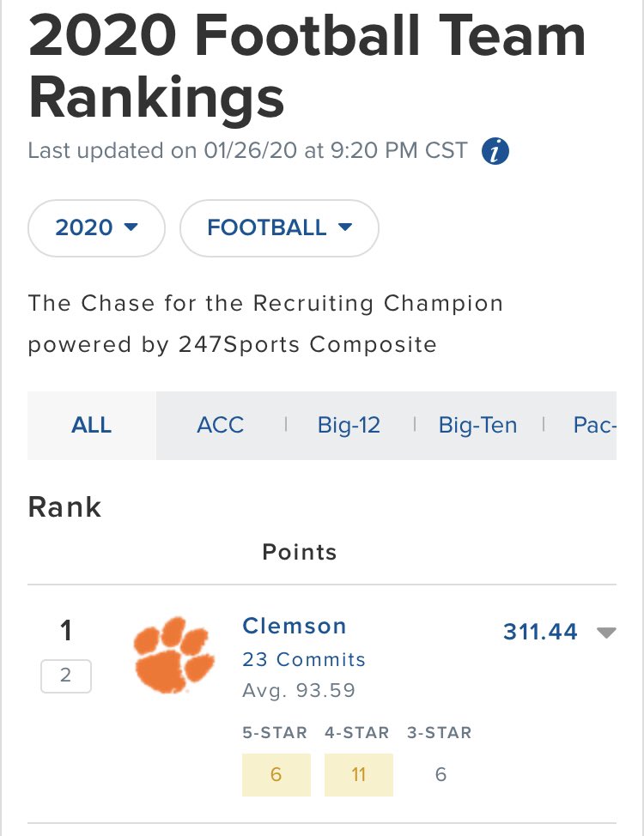Click the 4-star count box showing 11
This screenshot has width=644, height=836.
pos(358,774)
